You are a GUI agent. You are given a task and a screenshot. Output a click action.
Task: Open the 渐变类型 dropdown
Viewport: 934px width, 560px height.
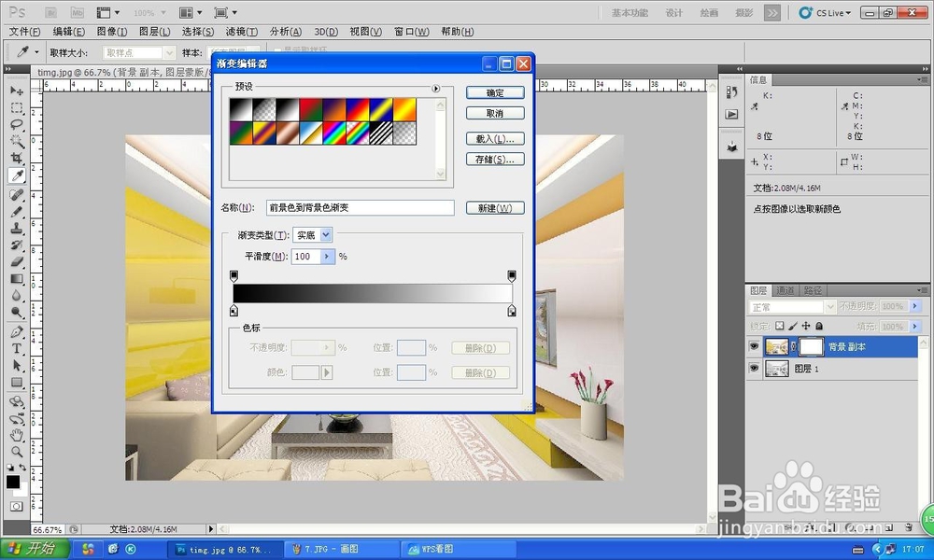326,235
